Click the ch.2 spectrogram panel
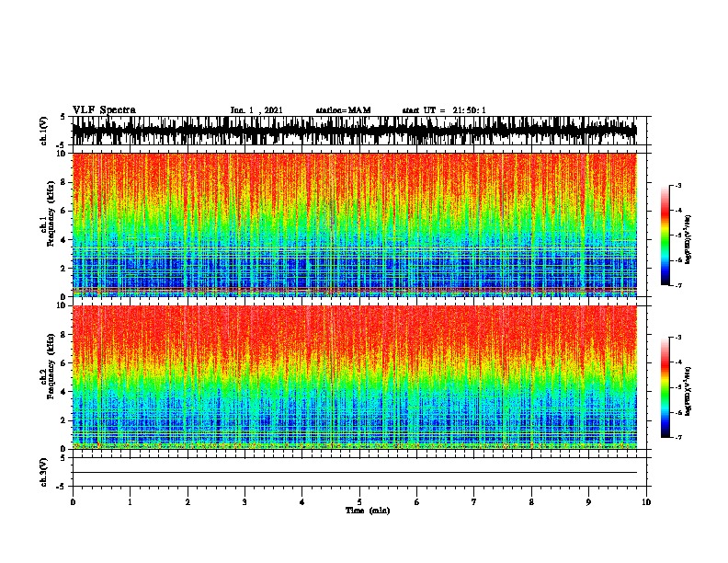The height and width of the screenshot is (563, 728). pyautogui.click(x=354, y=377)
